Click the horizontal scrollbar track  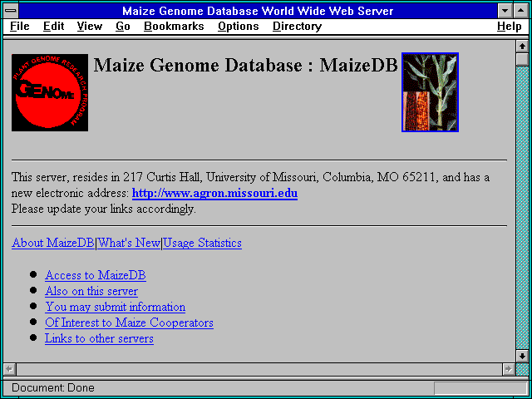(x=259, y=369)
